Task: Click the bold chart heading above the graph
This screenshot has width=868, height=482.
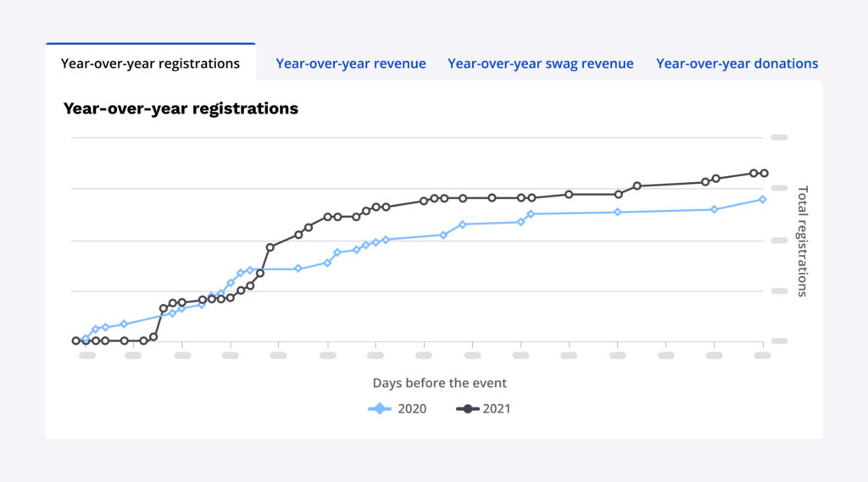Action: (181, 108)
